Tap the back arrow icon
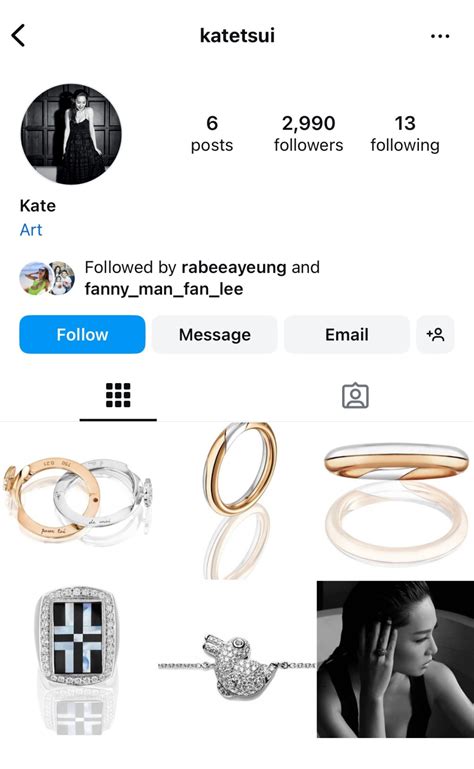The width and height of the screenshot is (474, 769). [x=18, y=36]
